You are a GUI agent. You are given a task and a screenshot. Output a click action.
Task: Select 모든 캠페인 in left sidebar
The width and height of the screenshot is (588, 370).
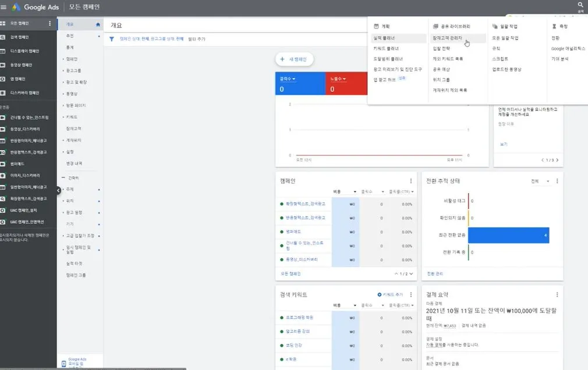[x=19, y=23]
